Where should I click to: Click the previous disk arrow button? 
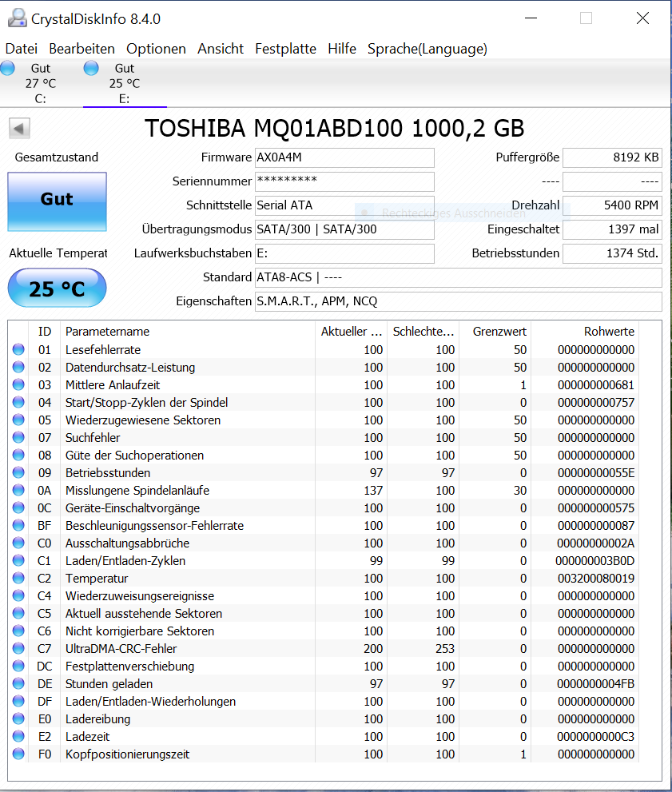pos(19,129)
